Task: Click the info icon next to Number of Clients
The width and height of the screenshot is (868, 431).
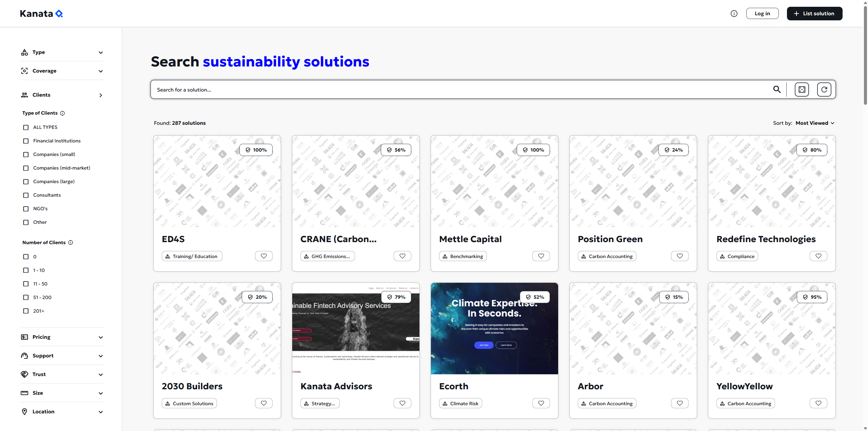Action: 71,242
